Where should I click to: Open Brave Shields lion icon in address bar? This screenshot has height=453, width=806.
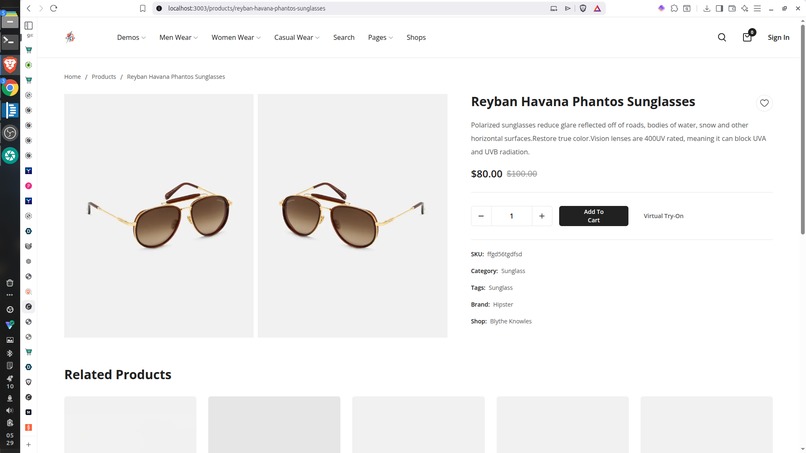[x=583, y=8]
